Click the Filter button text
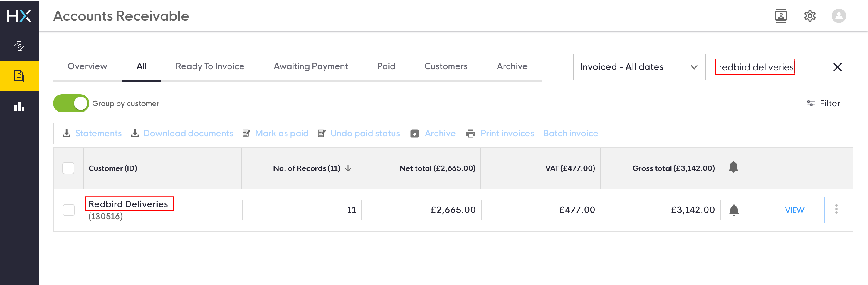The width and height of the screenshot is (868, 285). pyautogui.click(x=830, y=103)
